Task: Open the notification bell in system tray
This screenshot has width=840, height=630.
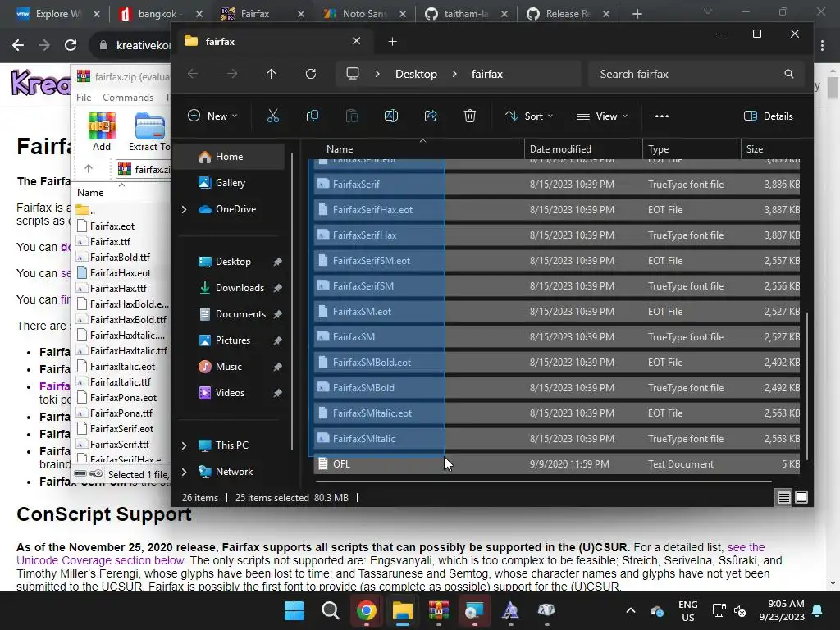Action: pos(818,610)
